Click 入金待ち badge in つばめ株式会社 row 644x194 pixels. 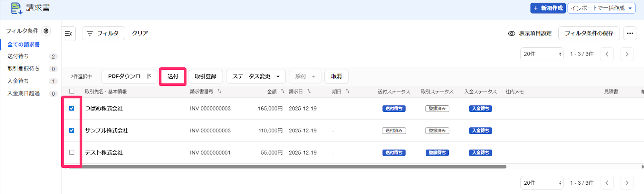coord(481,108)
